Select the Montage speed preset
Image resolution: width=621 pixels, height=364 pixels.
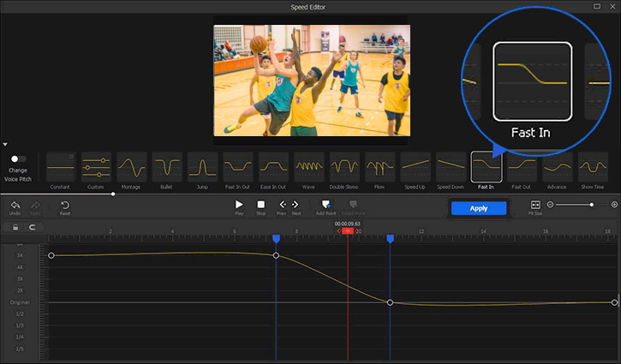click(x=132, y=167)
